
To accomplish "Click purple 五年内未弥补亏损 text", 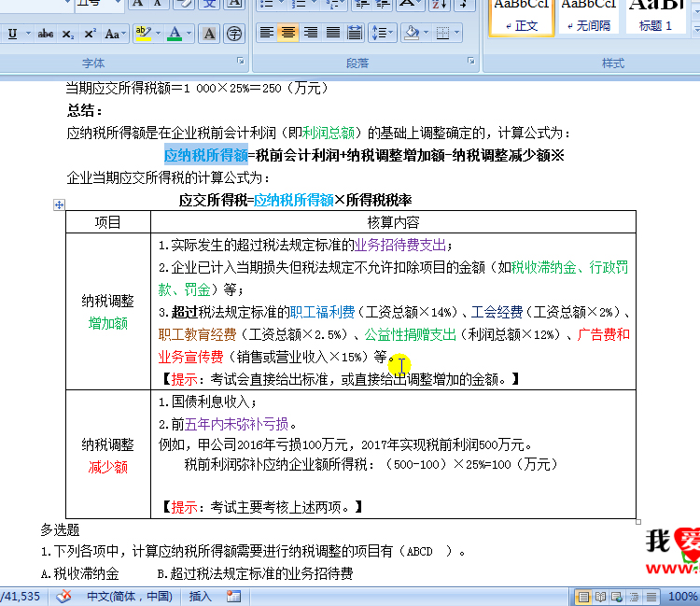I will pos(236,424).
